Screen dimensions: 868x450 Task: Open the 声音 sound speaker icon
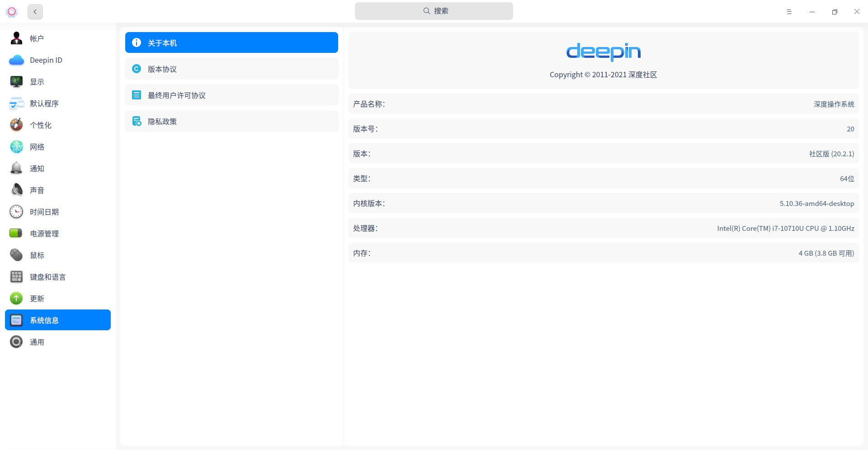16,190
